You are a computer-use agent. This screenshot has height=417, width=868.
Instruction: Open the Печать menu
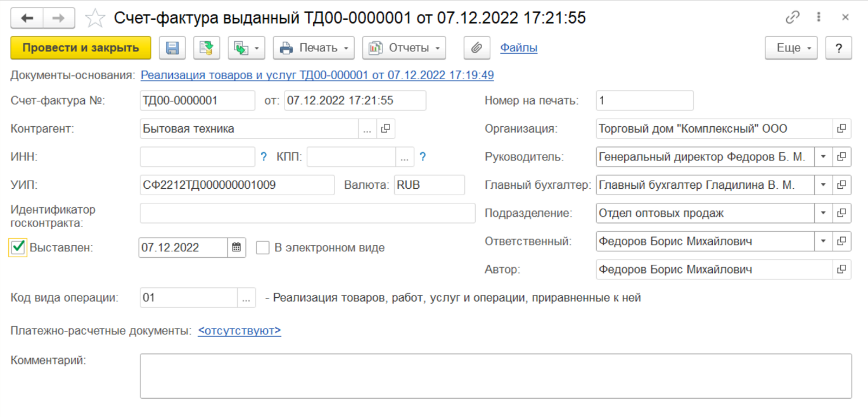(x=313, y=48)
